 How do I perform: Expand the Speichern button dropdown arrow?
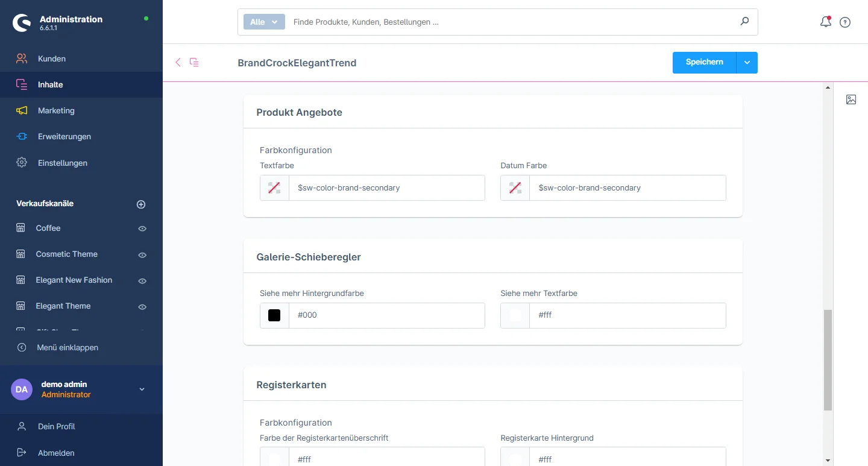point(747,63)
